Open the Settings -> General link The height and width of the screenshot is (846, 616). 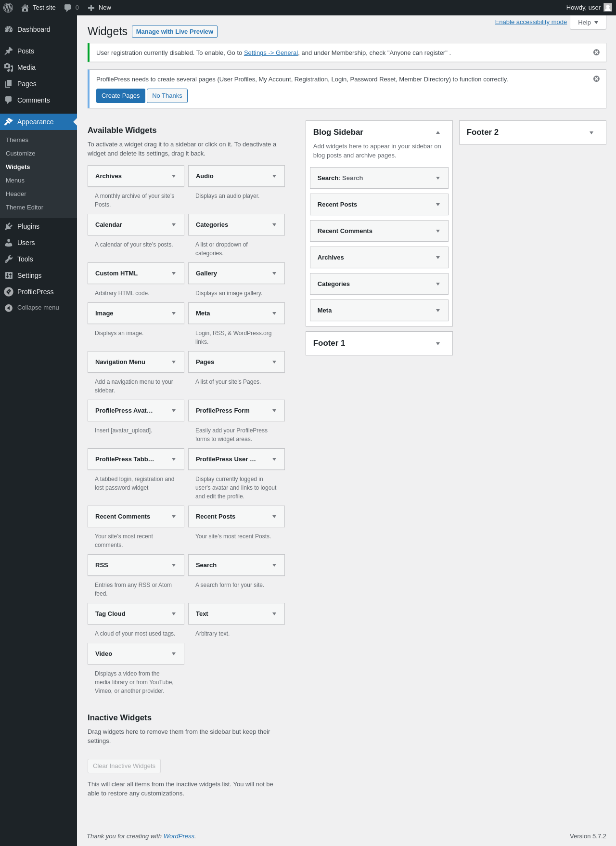[271, 53]
